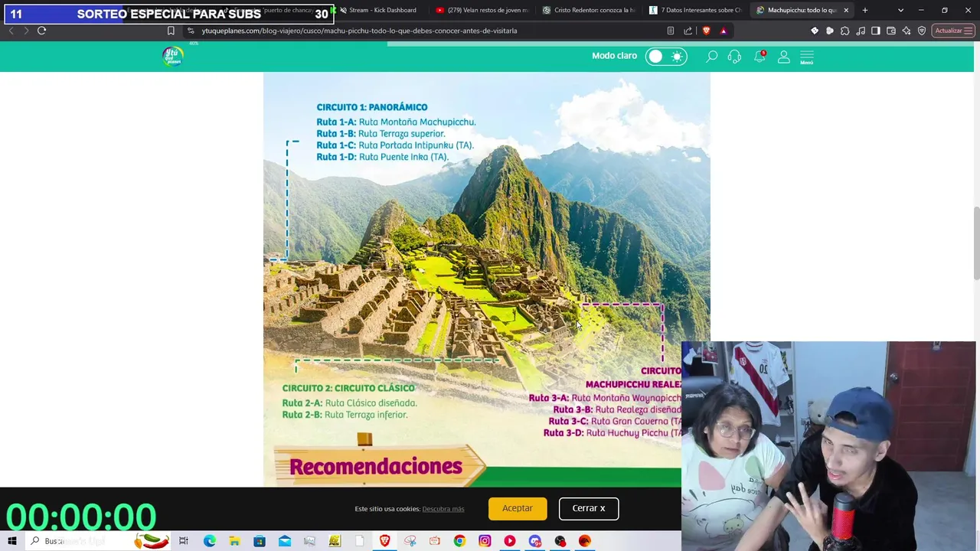Image resolution: width=980 pixels, height=551 pixels.
Task: Dismiss the cookie banner with Cerrar x
Action: [589, 508]
